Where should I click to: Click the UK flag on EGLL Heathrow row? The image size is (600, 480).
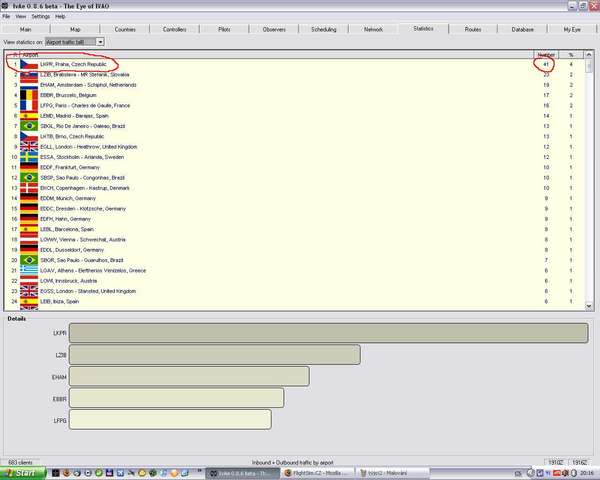(x=29, y=147)
